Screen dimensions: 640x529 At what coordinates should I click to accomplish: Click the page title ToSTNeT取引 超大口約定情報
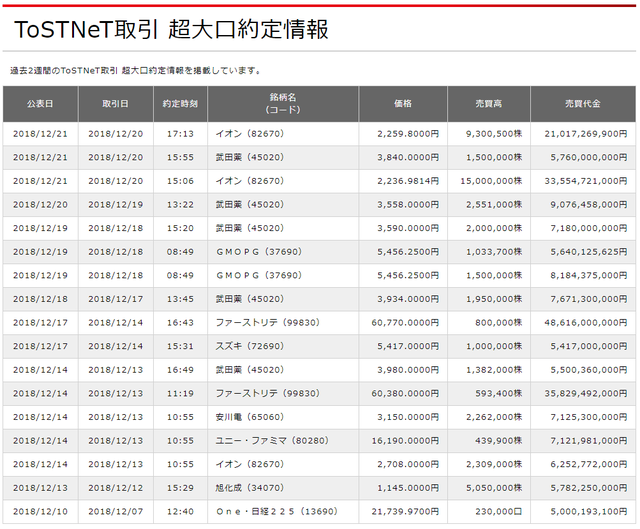pos(171,29)
